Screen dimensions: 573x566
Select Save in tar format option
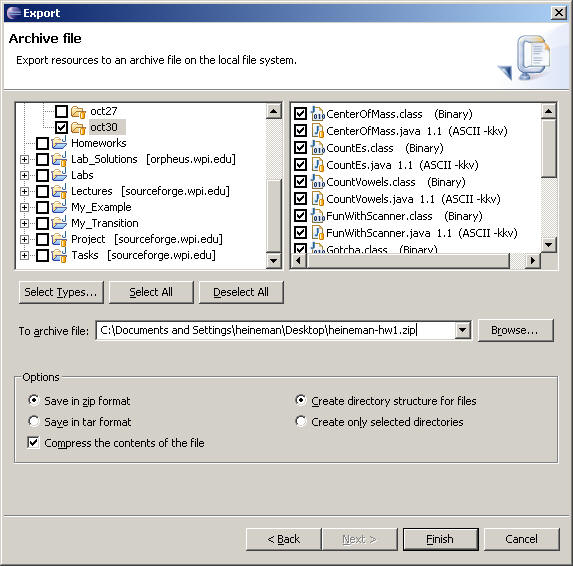pos(34,421)
